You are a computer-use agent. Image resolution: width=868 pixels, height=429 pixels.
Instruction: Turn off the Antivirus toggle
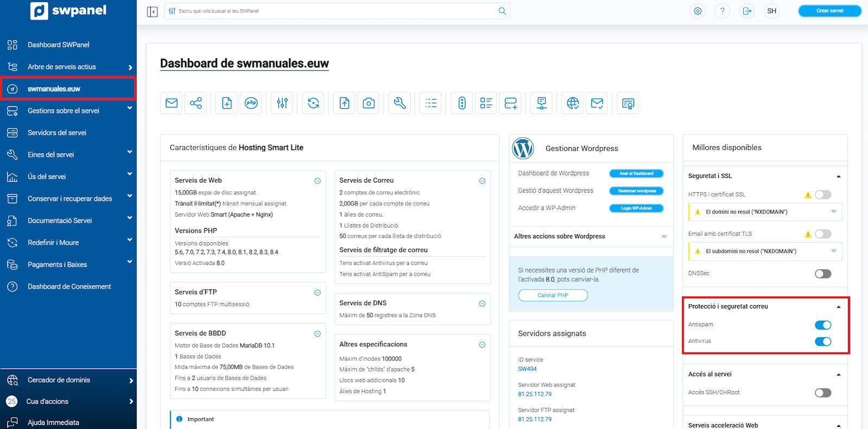coord(822,342)
